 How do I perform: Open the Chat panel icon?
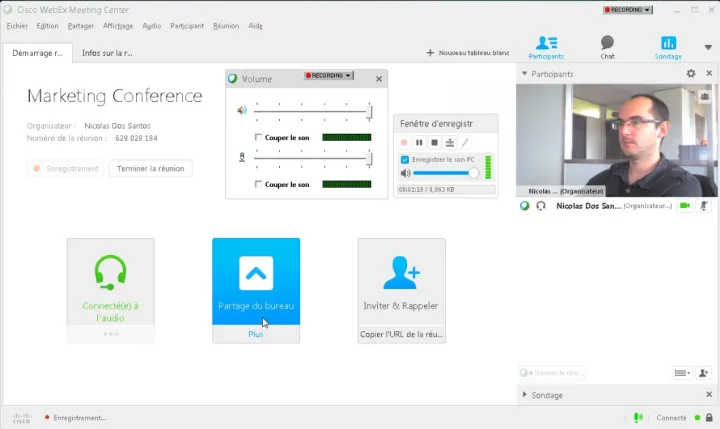607,46
